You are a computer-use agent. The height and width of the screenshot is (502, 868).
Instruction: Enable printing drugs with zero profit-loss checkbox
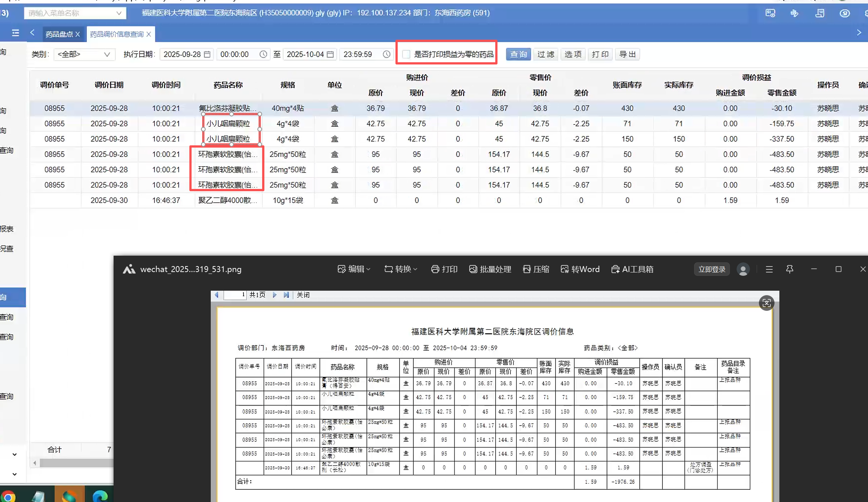coord(406,54)
